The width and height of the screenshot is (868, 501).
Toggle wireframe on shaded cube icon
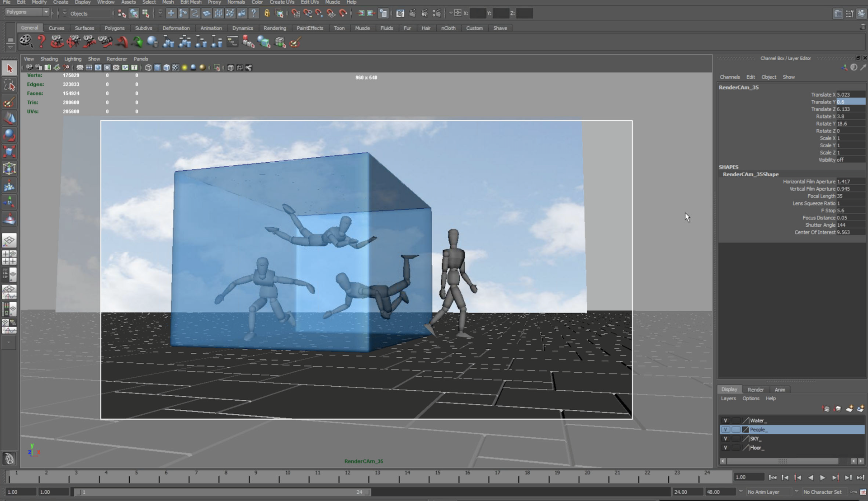pyautogui.click(x=166, y=68)
